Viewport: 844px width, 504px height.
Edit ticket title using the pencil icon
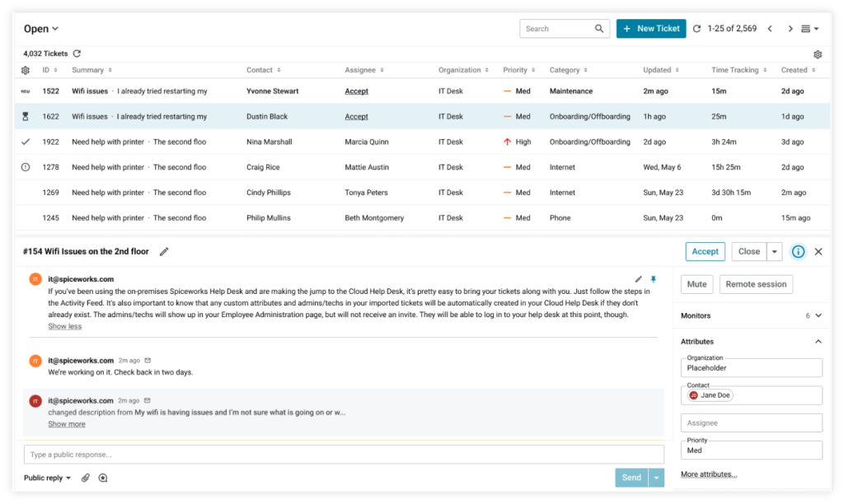click(164, 251)
